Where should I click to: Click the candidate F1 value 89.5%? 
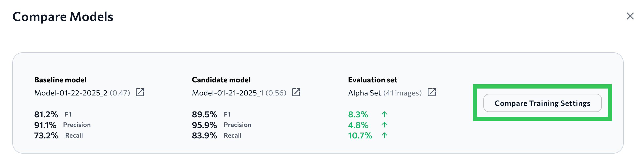pos(204,114)
